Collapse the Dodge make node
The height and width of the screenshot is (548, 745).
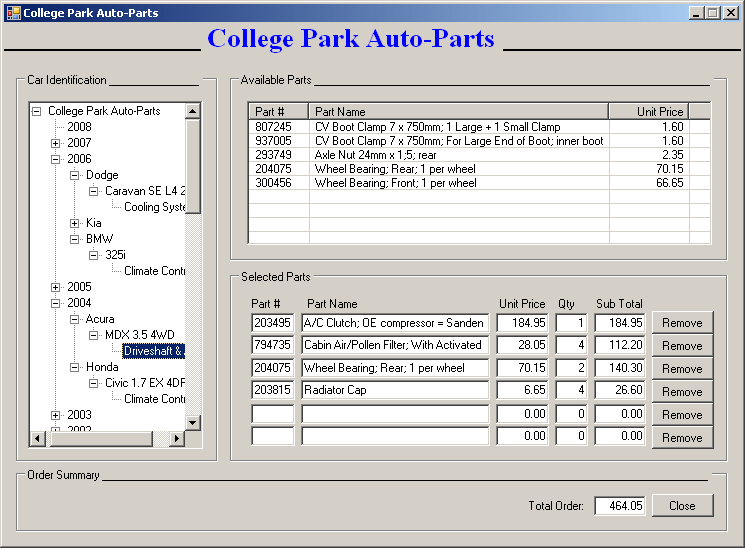click(x=75, y=175)
